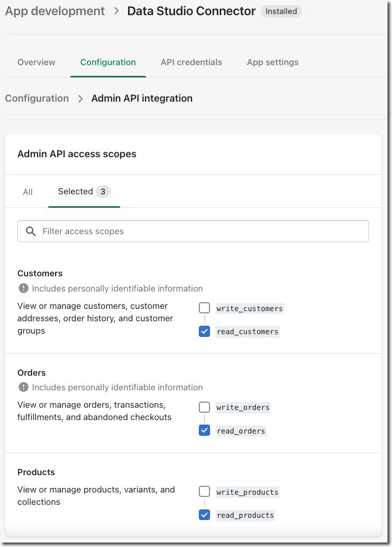Open the App settings tab

tap(273, 62)
